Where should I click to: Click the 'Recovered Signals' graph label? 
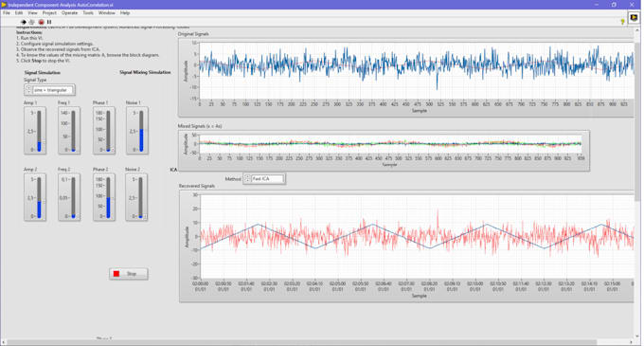tap(197, 186)
